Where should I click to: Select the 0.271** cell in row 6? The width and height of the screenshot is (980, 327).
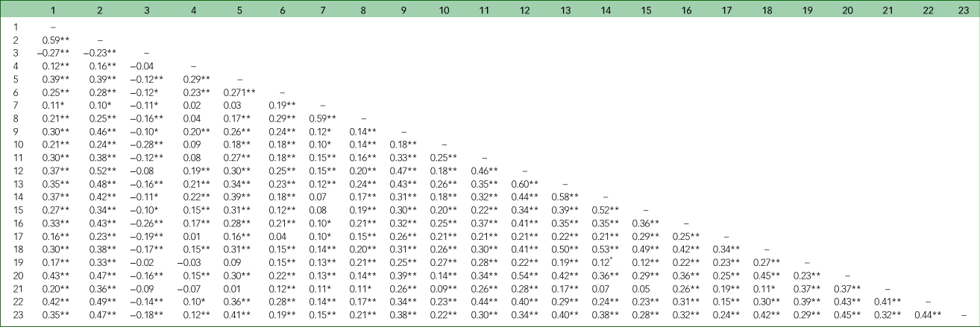[x=239, y=92]
